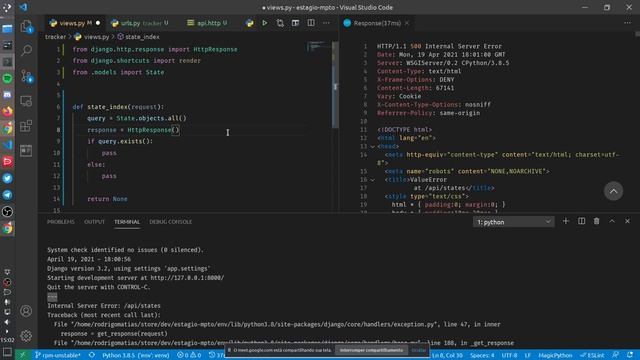This screenshot has width=640, height=360.
Task: Open the project manager icon below Extensions
Action: [x=26, y=151]
